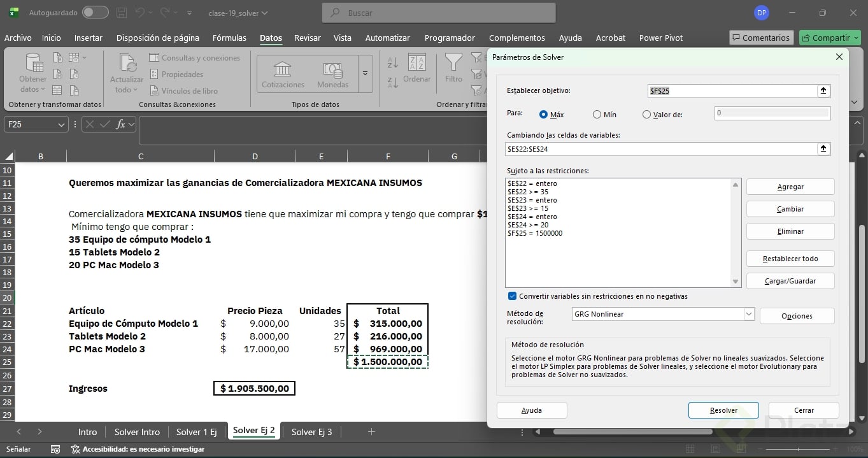
Task: Click the range selector arrow for variable cells
Action: 823,148
